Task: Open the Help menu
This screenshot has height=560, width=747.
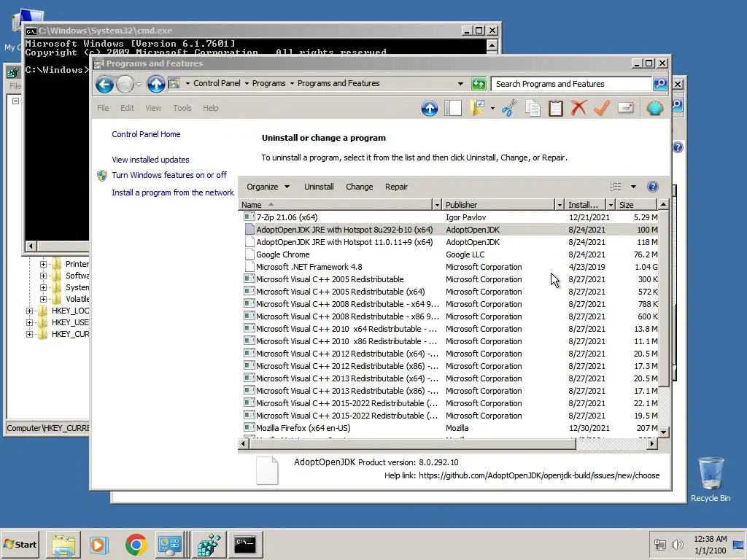Action: pos(210,108)
